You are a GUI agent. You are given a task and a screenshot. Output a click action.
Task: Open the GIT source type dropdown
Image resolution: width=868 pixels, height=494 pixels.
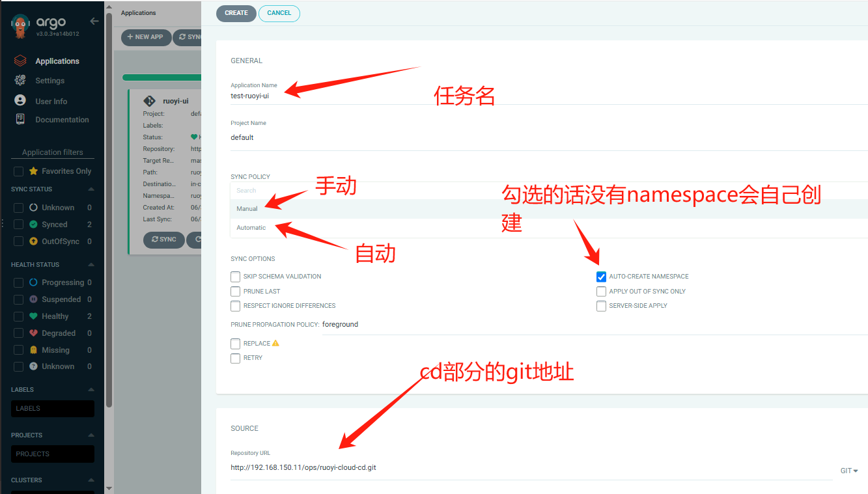(x=849, y=471)
